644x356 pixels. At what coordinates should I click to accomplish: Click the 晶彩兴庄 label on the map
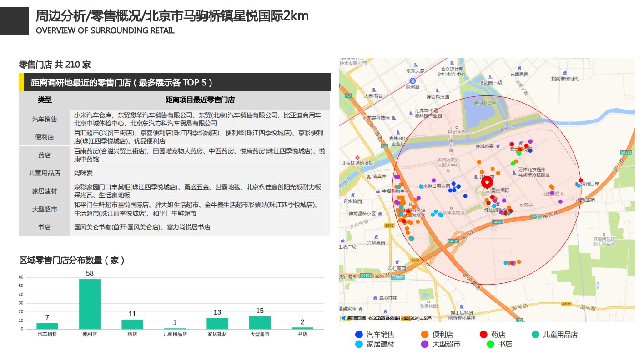(x=388, y=298)
